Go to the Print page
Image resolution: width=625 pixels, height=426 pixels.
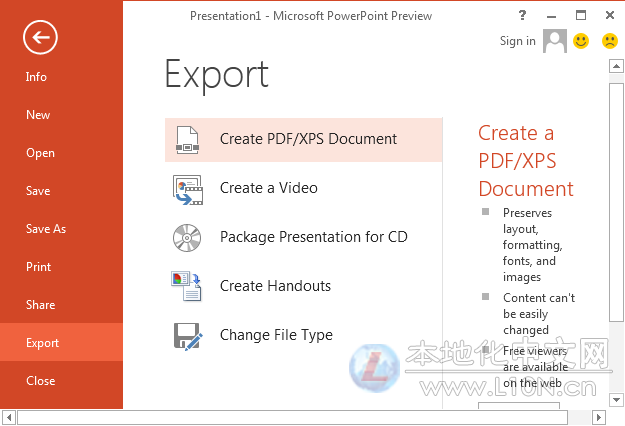(x=38, y=267)
